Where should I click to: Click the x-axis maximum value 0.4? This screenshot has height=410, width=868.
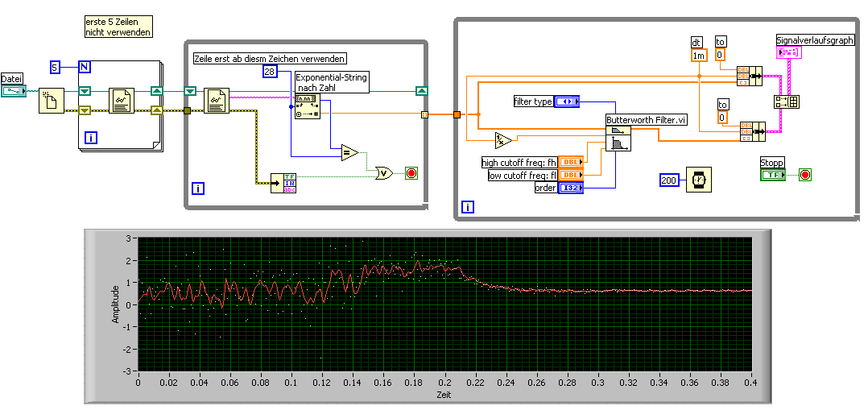coord(750,383)
